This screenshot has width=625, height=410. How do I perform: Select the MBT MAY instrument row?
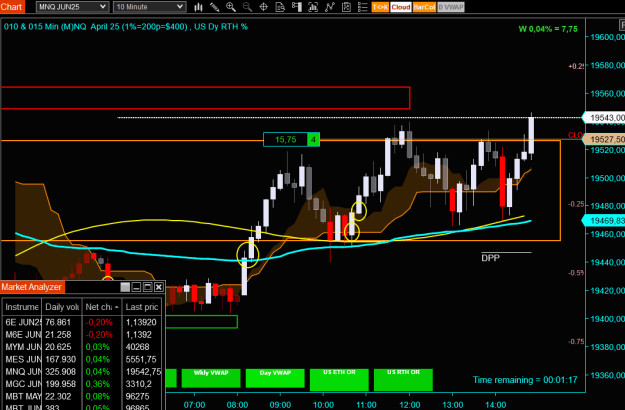pyautogui.click(x=83, y=396)
